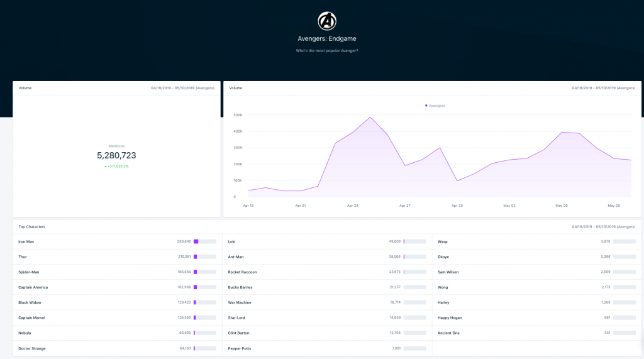Select the Wong label
This screenshot has height=359, width=644.
[443, 287]
